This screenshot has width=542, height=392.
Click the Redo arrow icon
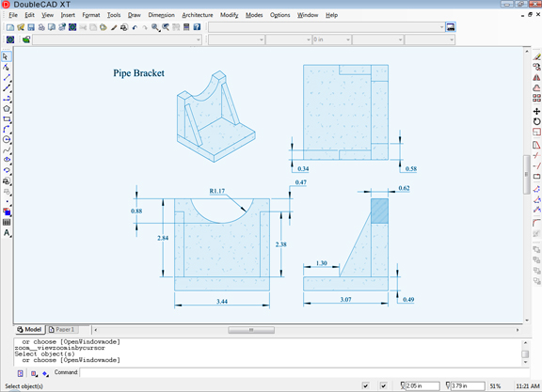(x=145, y=27)
